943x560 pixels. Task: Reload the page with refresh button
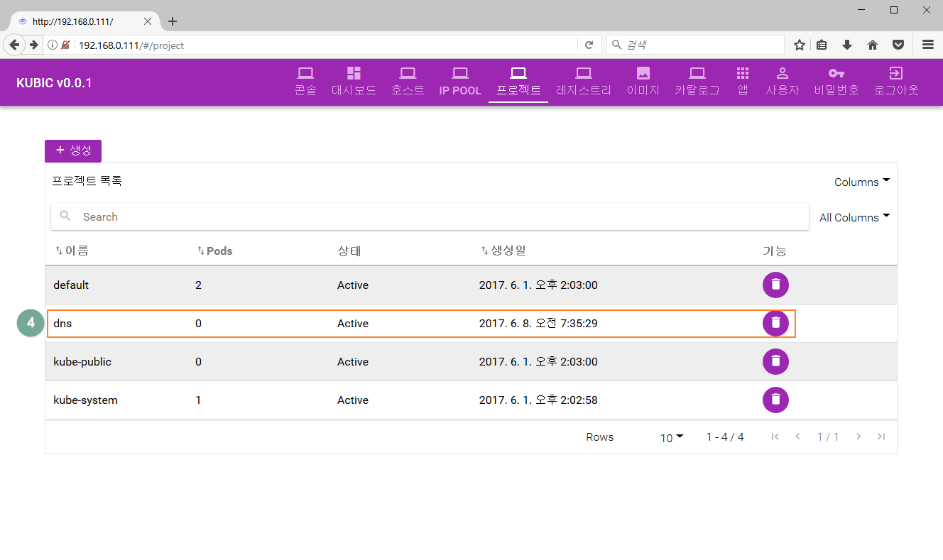[589, 45]
